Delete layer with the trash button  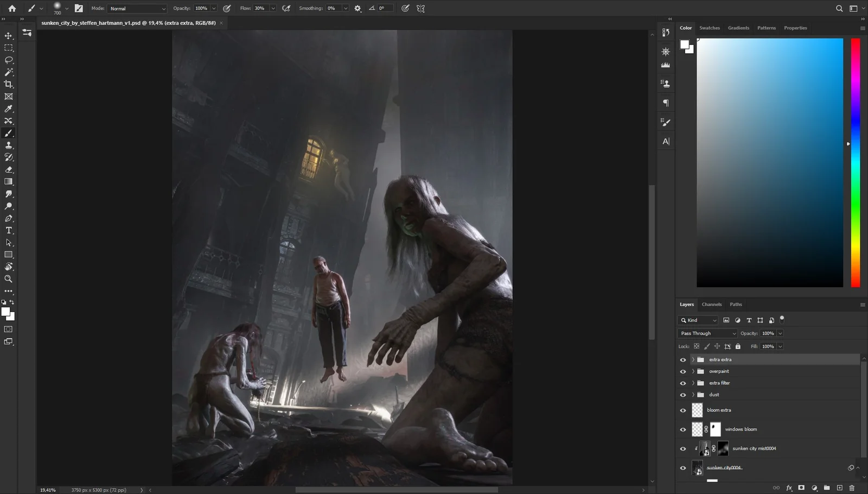point(851,487)
